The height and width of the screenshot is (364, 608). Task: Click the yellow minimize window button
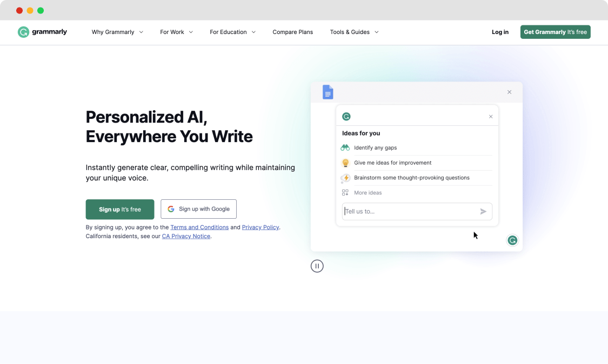pyautogui.click(x=30, y=10)
